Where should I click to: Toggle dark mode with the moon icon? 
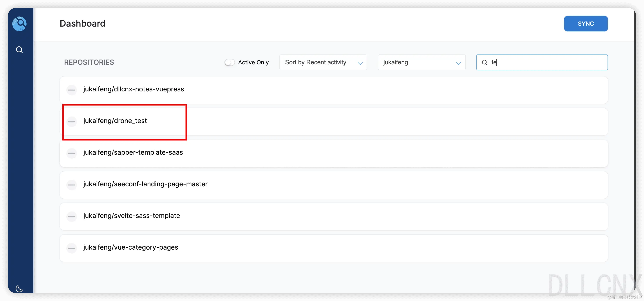click(19, 288)
